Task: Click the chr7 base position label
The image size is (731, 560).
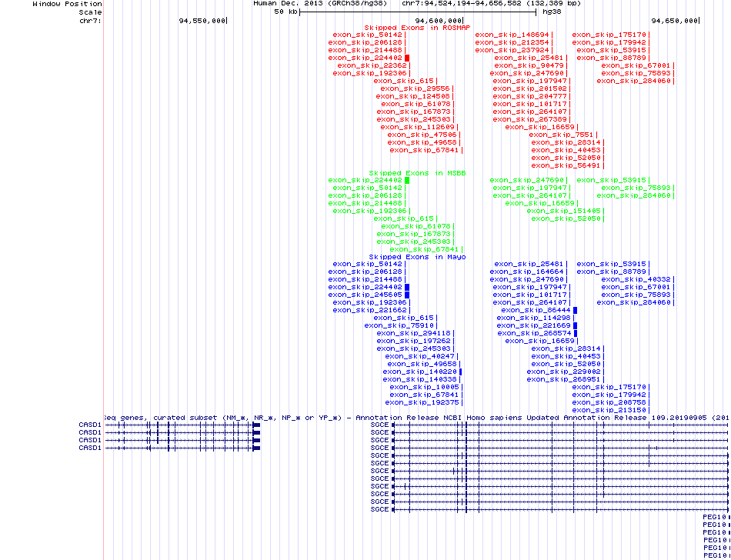Action: pos(90,20)
